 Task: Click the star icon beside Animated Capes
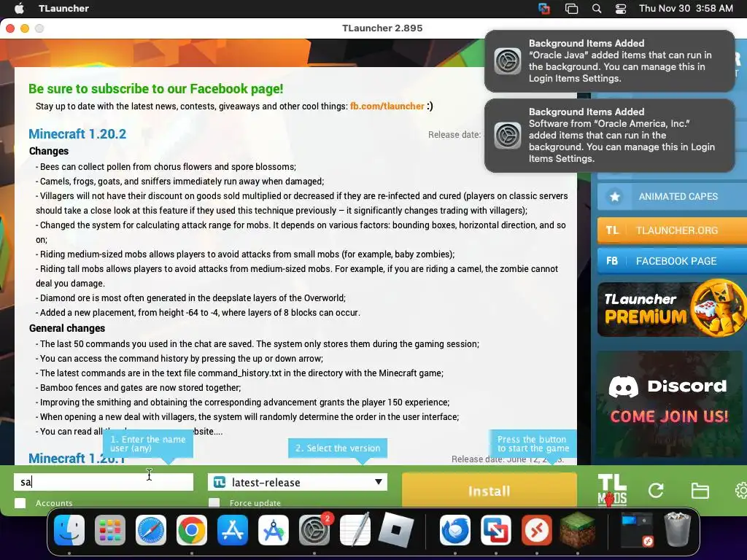click(x=614, y=197)
